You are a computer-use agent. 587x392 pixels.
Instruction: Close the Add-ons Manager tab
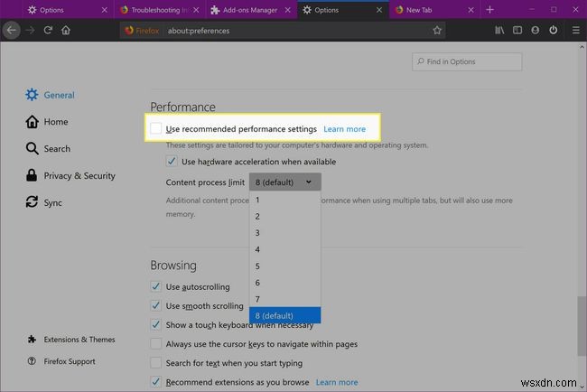(287, 10)
